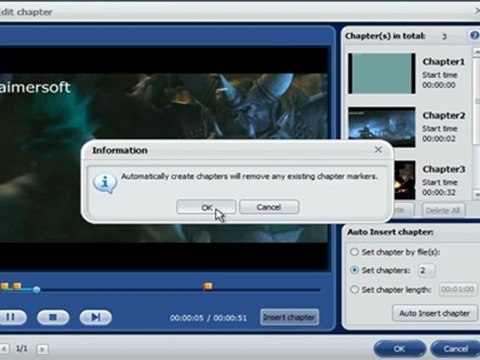This screenshot has width=480, height=360.
Task: Select the Chapter2 thumbnail
Action: coord(382,127)
